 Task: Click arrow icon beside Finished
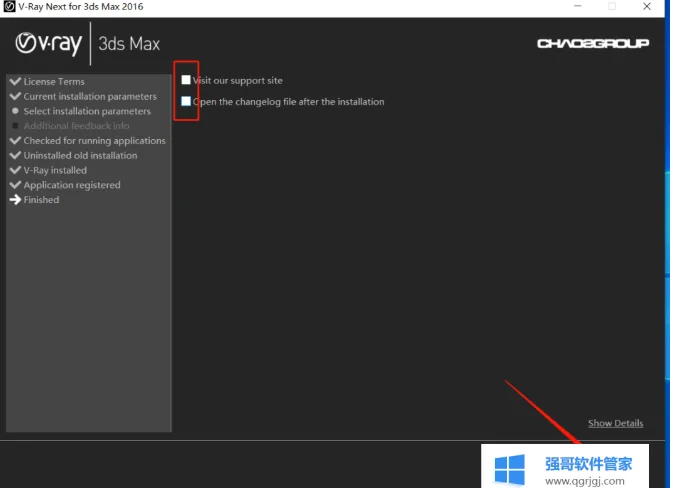(x=15, y=200)
